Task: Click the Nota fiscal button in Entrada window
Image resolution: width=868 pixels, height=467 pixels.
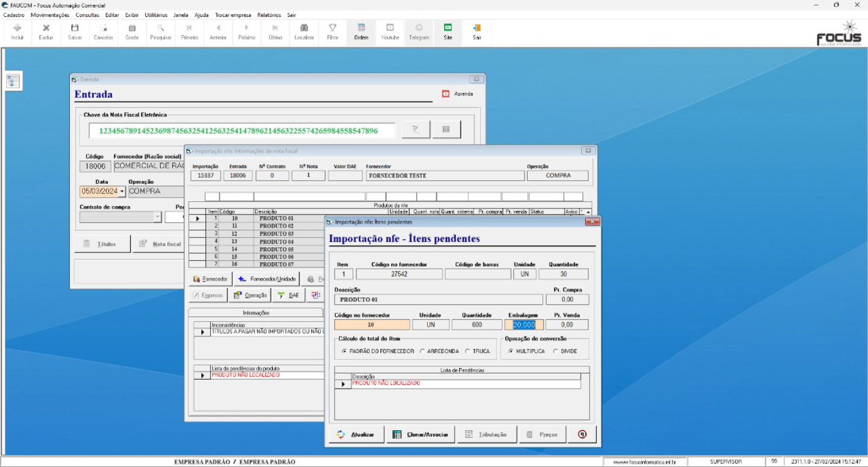Action: 159,244
